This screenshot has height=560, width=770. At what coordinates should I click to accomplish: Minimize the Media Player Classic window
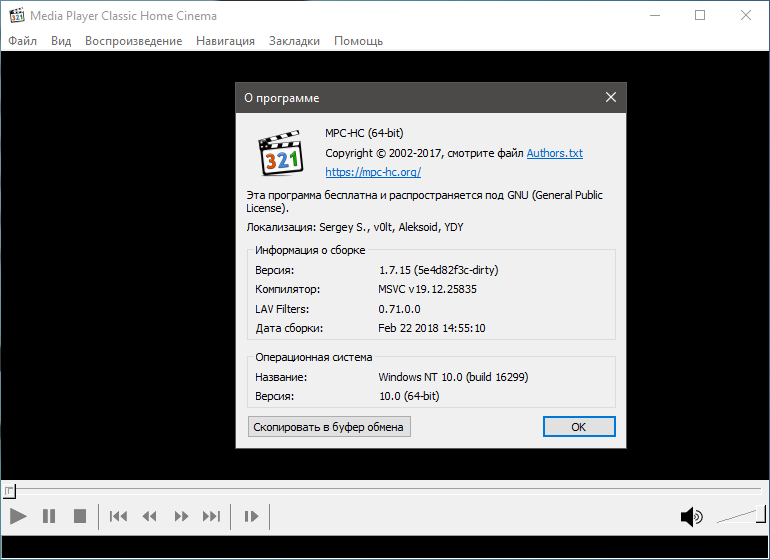tap(655, 15)
